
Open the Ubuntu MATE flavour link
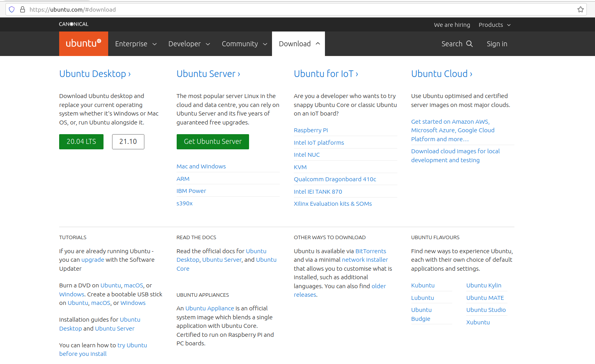click(485, 298)
